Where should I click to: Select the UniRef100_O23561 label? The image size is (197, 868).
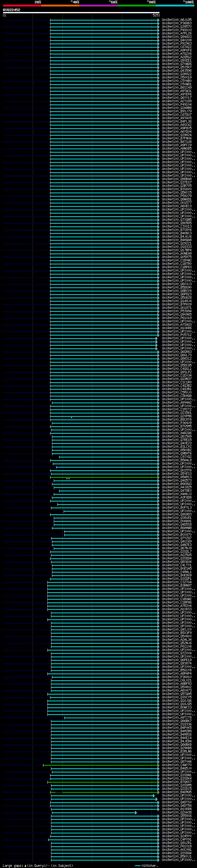[177, 413]
